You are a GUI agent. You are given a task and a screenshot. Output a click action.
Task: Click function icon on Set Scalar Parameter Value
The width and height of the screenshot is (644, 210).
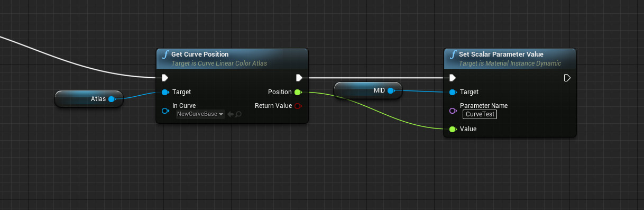[453, 54]
